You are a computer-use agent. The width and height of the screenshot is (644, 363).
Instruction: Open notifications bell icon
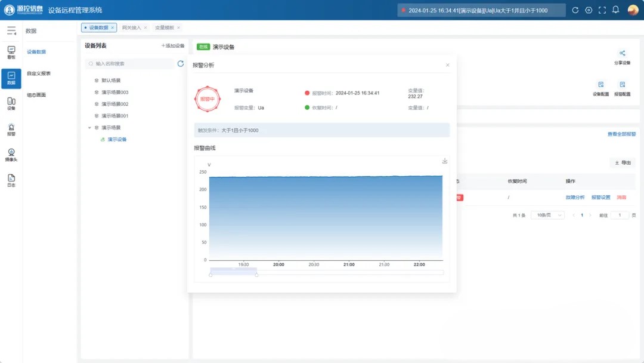[x=615, y=10]
